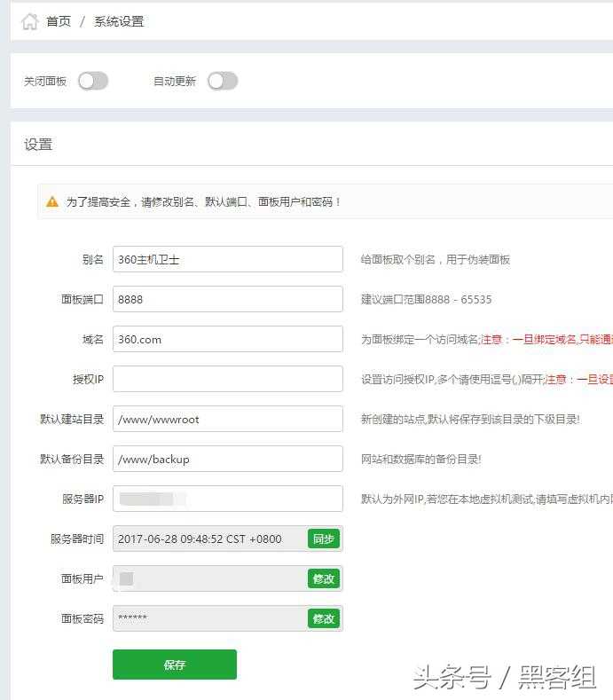Click the 默认建站目录 path field
The width and height of the screenshot is (613, 700).
click(228, 419)
